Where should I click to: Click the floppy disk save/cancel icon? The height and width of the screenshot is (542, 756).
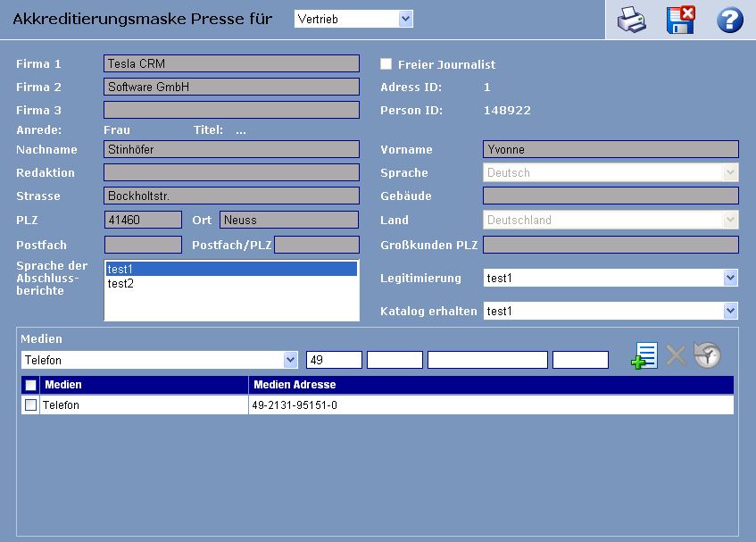pyautogui.click(x=680, y=20)
